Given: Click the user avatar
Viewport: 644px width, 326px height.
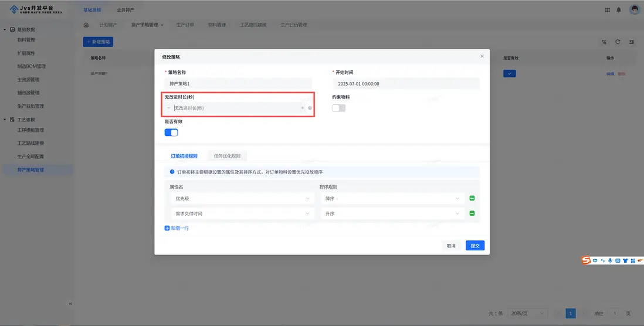Looking at the screenshot, I should (634, 10).
